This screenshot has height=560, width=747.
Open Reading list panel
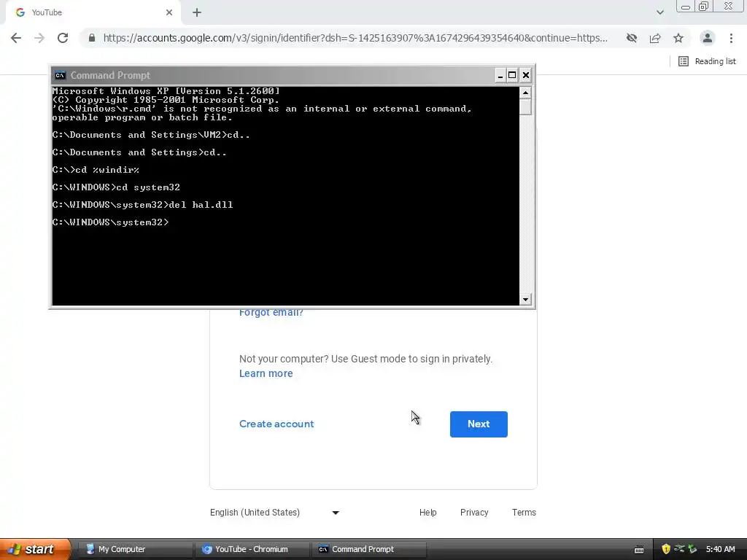(707, 61)
